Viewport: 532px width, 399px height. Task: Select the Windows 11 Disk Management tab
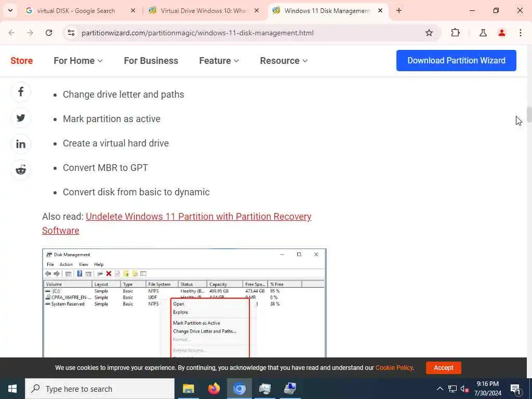(327, 10)
